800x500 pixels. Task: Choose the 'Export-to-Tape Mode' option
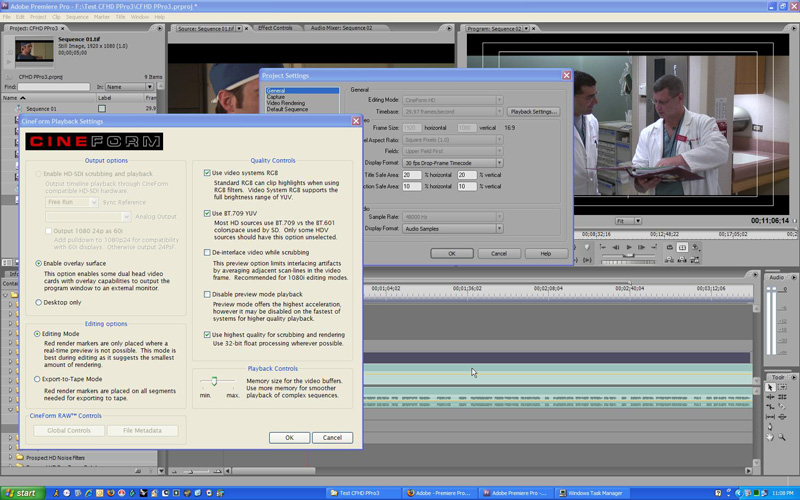tap(38, 379)
